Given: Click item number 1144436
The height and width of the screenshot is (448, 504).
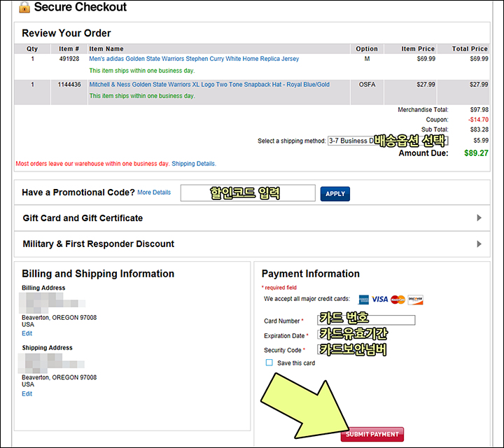Looking at the screenshot, I should 69,85.
